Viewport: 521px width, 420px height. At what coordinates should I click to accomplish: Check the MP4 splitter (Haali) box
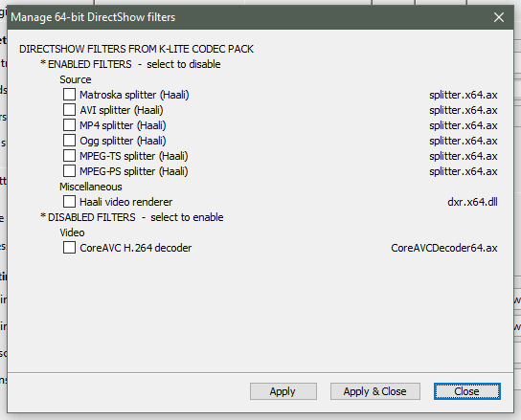pos(69,125)
